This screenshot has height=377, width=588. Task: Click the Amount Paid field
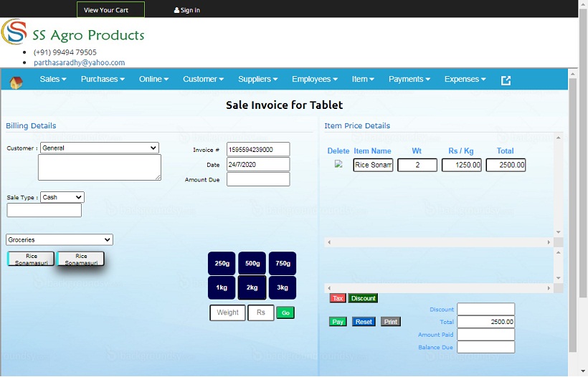point(485,334)
